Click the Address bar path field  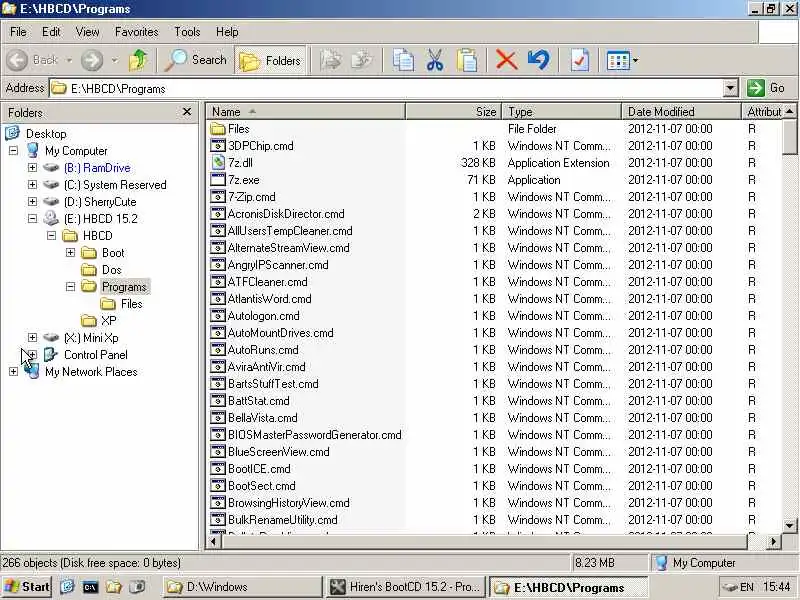click(386, 88)
